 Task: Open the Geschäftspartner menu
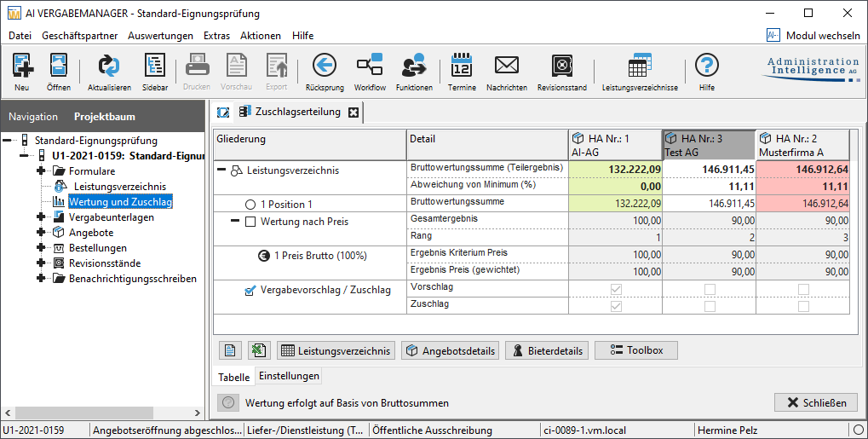coord(80,36)
